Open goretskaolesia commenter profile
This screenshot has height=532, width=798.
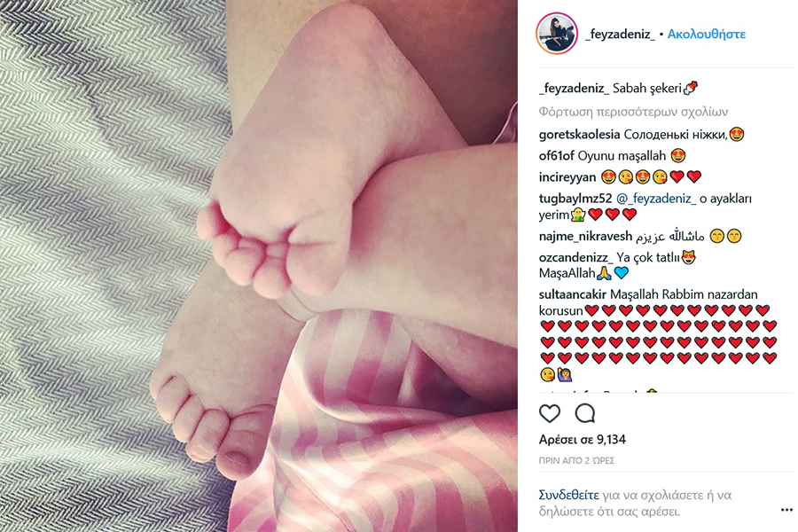pyautogui.click(x=579, y=135)
